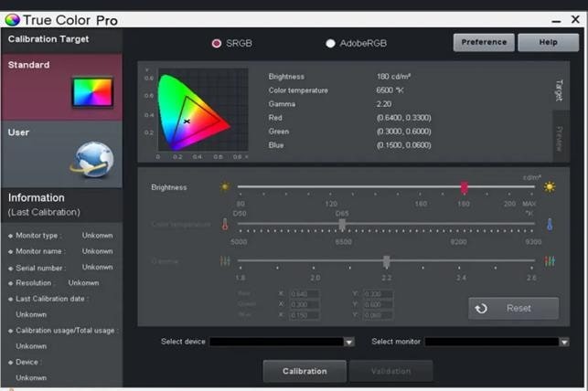Click the dim sun icon left of Brightness slider
Image resolution: width=588 pixels, height=391 pixels.
(x=225, y=186)
